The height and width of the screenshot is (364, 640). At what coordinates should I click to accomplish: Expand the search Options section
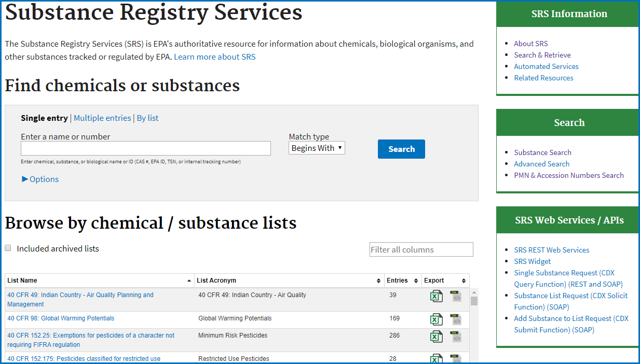[x=40, y=179]
